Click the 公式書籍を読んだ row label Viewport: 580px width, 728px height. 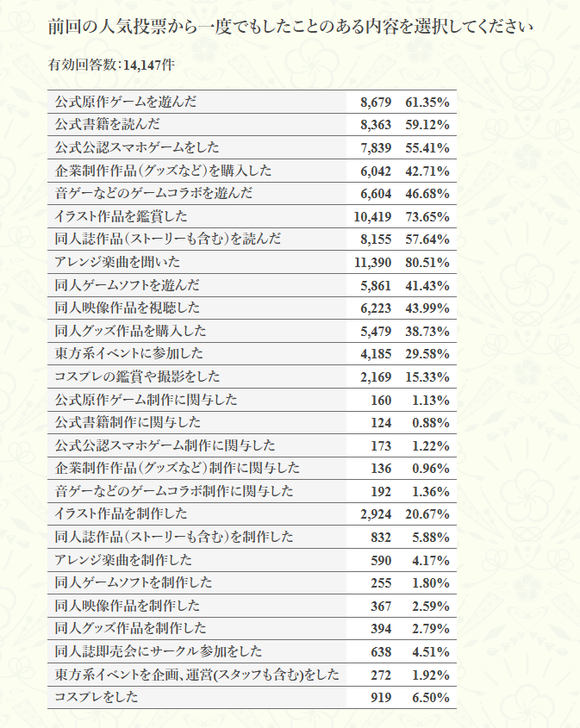click(x=107, y=124)
